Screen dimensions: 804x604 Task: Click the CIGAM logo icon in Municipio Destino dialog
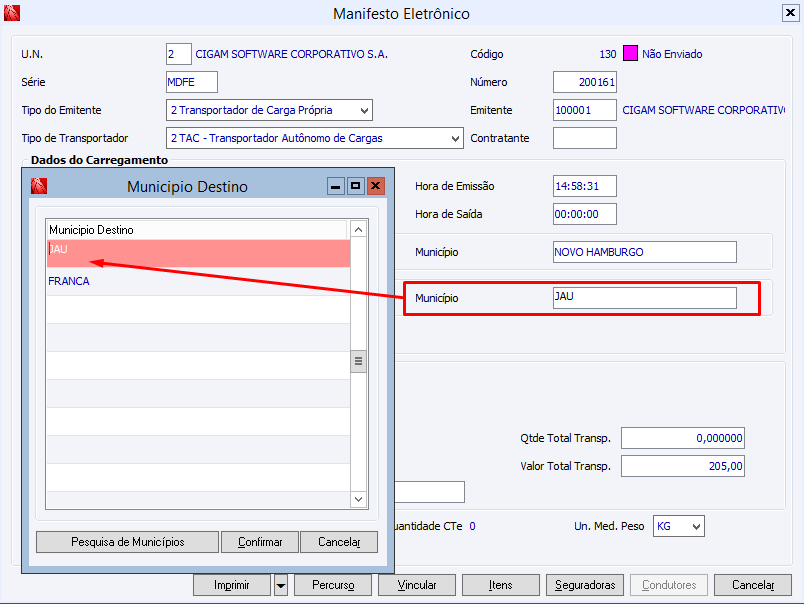pyautogui.click(x=38, y=186)
